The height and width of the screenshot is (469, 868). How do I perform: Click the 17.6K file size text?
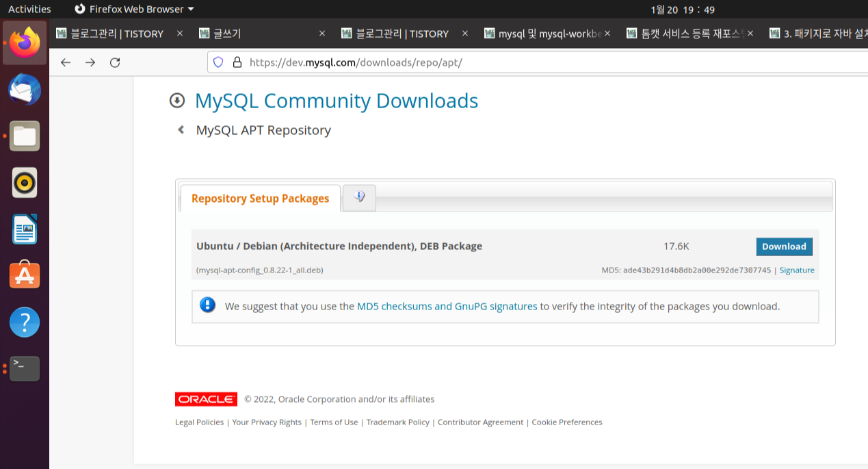point(676,246)
